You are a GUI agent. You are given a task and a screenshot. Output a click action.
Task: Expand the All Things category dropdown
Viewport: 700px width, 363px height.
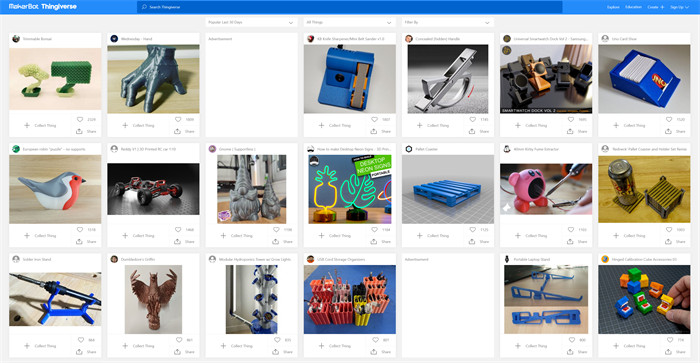[349, 22]
